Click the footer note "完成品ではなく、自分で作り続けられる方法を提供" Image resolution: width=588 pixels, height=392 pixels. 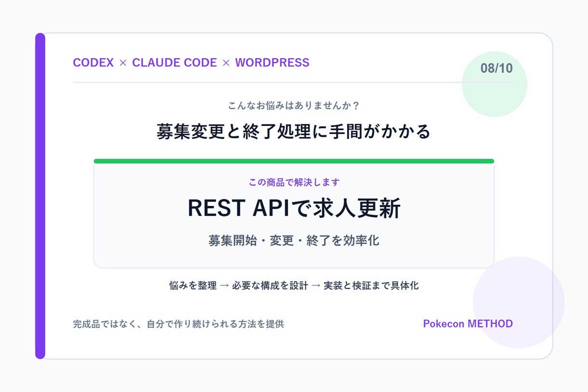[178, 324]
